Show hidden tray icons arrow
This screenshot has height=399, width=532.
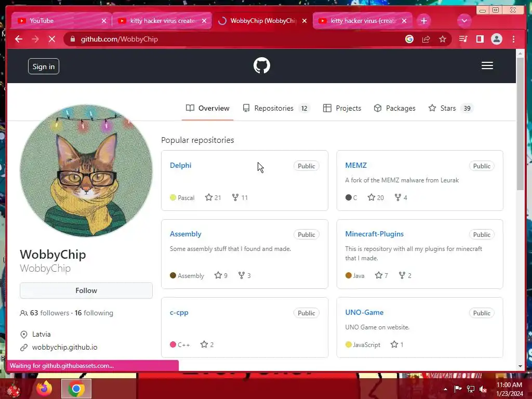[x=445, y=389]
